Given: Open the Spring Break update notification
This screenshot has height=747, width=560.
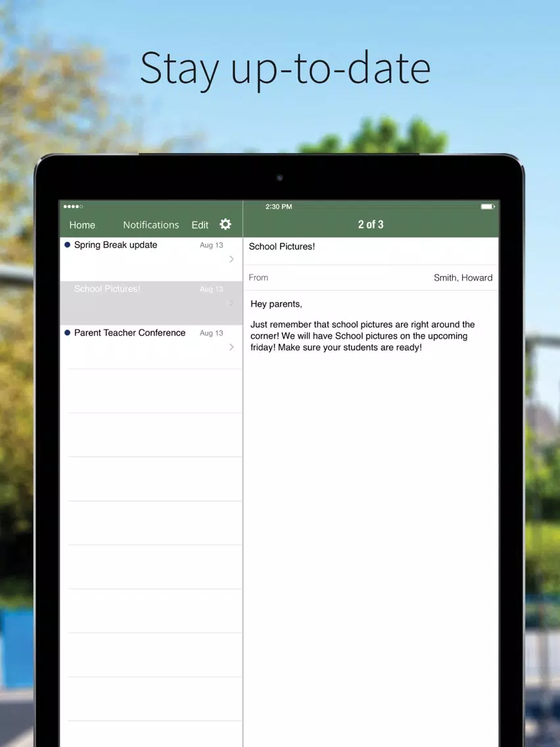Looking at the screenshot, I should 151,258.
